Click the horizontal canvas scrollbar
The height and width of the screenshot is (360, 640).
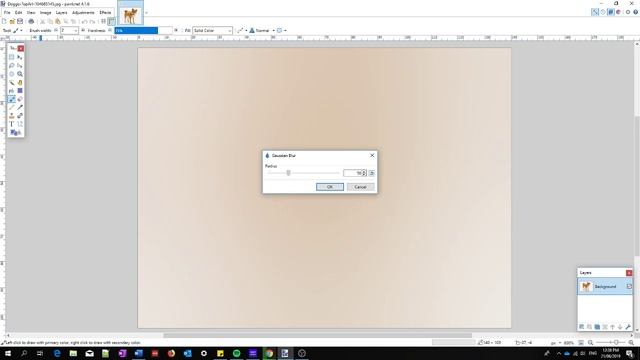[318, 336]
